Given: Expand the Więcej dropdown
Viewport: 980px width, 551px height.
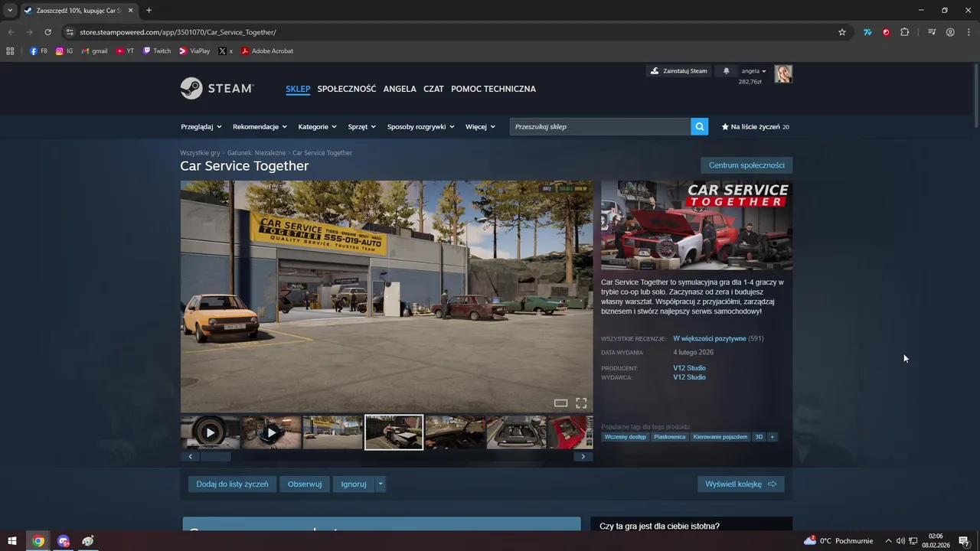Looking at the screenshot, I should click(x=481, y=127).
